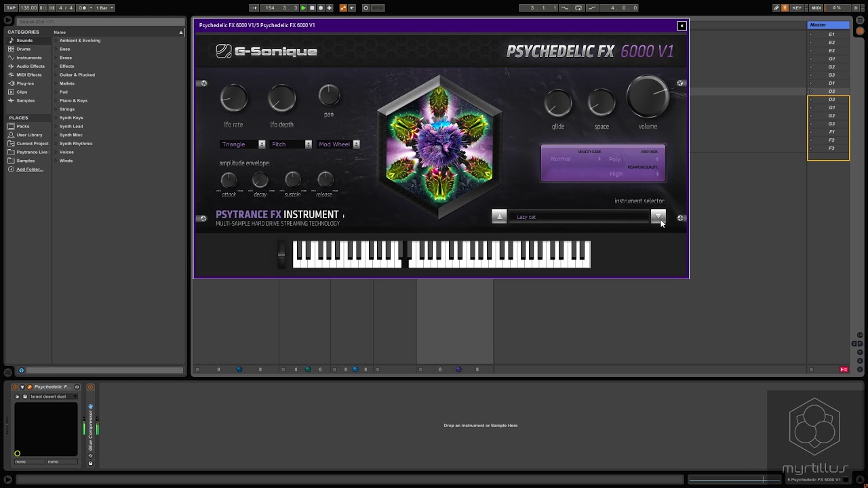Image resolution: width=868 pixels, height=488 pixels.
Task: Launch the D2 scene in Master
Action: point(811,91)
